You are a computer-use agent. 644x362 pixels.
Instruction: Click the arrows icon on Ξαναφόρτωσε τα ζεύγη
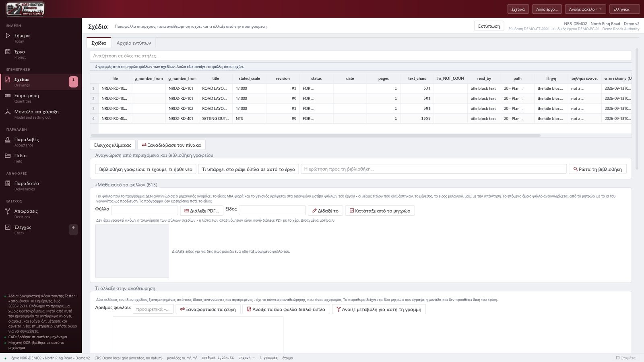182,309
